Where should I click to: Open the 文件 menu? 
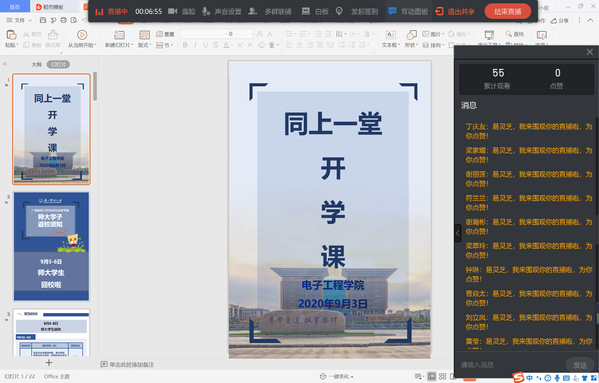19,20
